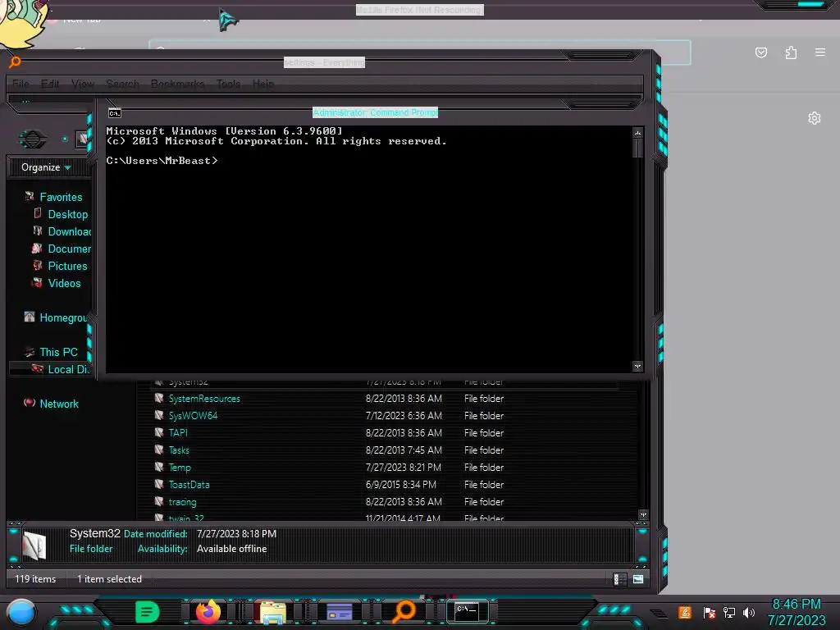Select the SysWOW64 folder

193,416
